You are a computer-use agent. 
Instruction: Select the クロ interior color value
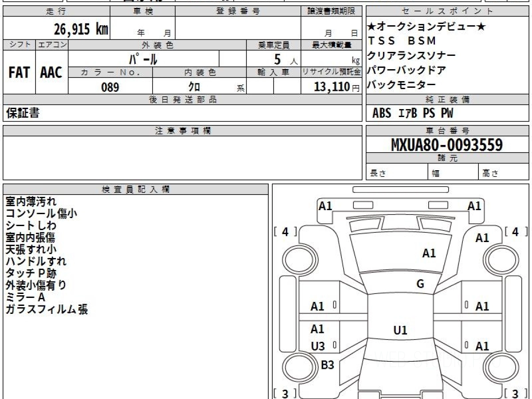(x=194, y=87)
